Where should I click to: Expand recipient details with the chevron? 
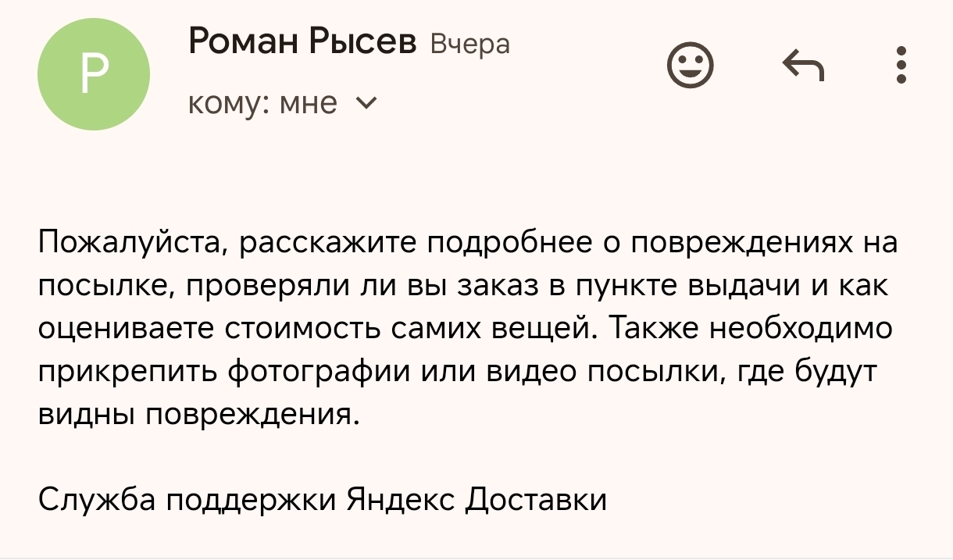366,102
